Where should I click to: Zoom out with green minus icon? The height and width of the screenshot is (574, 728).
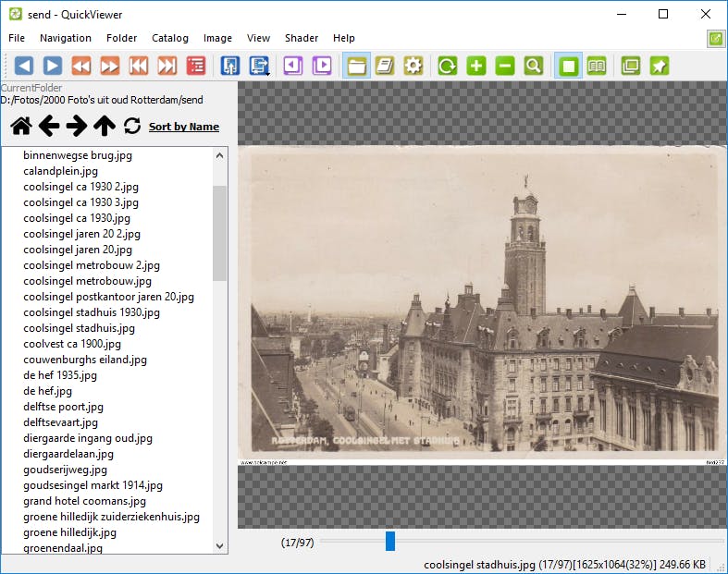[505, 66]
